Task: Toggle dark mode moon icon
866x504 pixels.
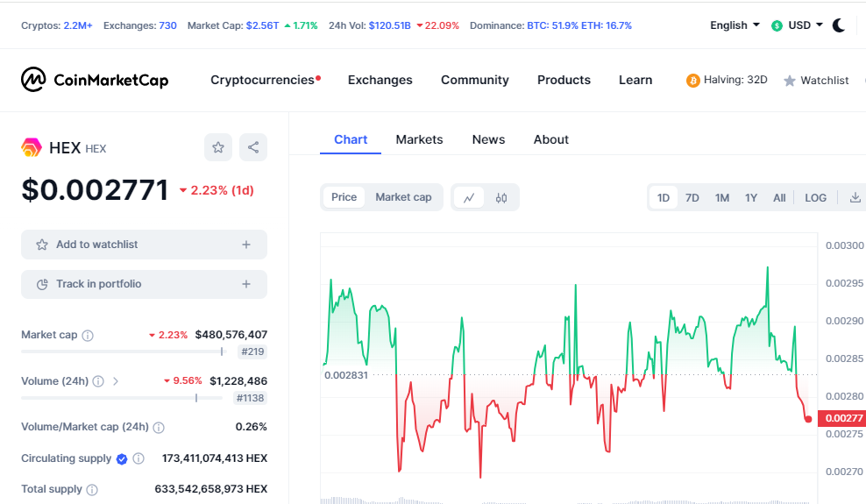Action: (838, 25)
